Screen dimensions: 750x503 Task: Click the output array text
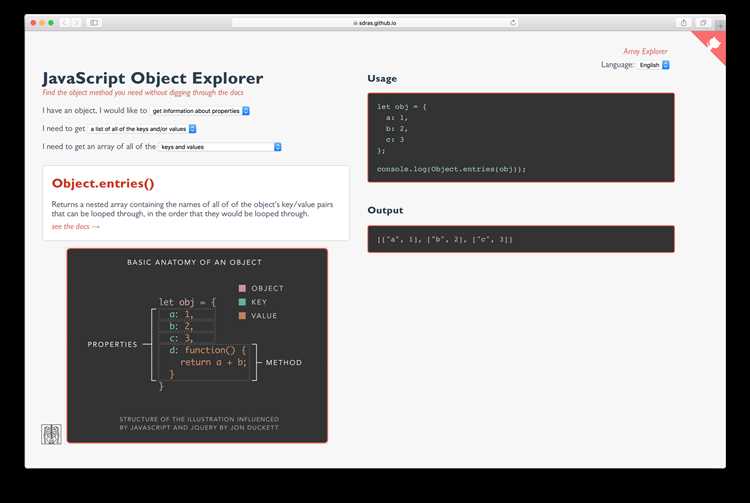(444, 240)
